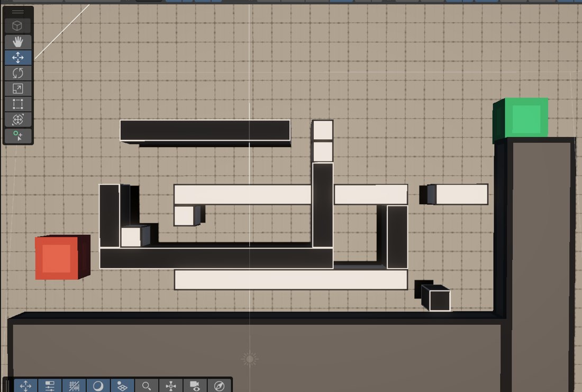582x392 pixels.
Task: Toggle the Tool Settings overlay
Action: coord(50,386)
